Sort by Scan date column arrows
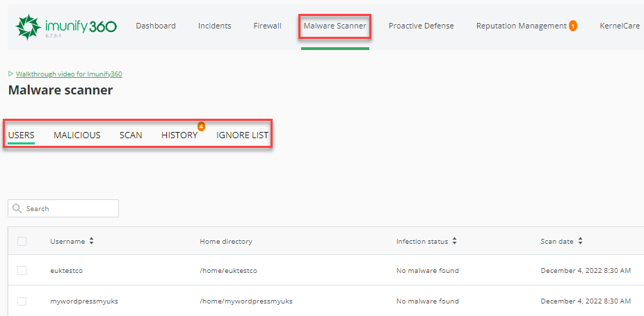 [580, 241]
